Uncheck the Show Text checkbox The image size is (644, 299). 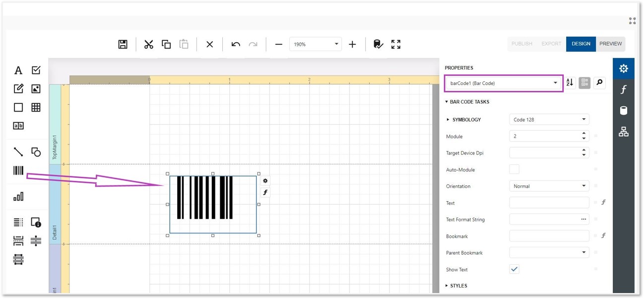pyautogui.click(x=515, y=269)
